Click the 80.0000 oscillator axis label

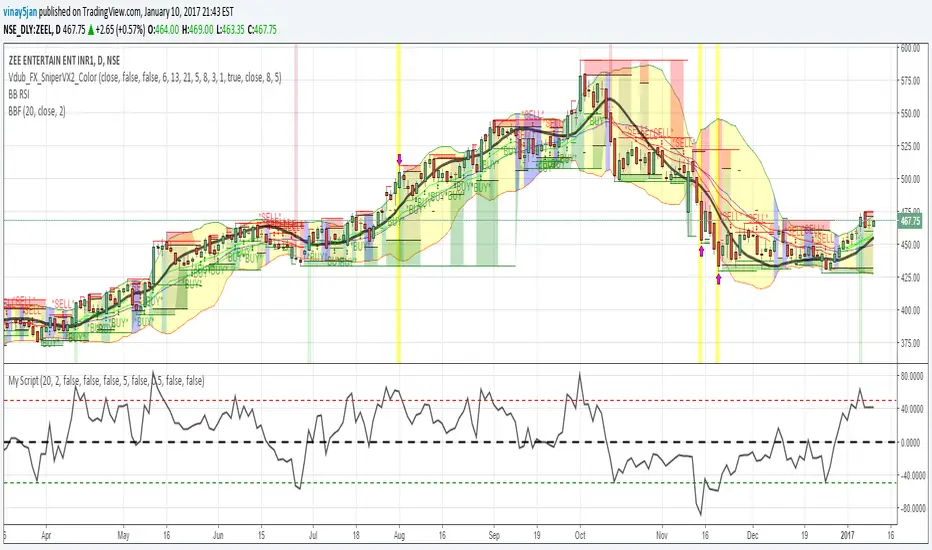912,376
